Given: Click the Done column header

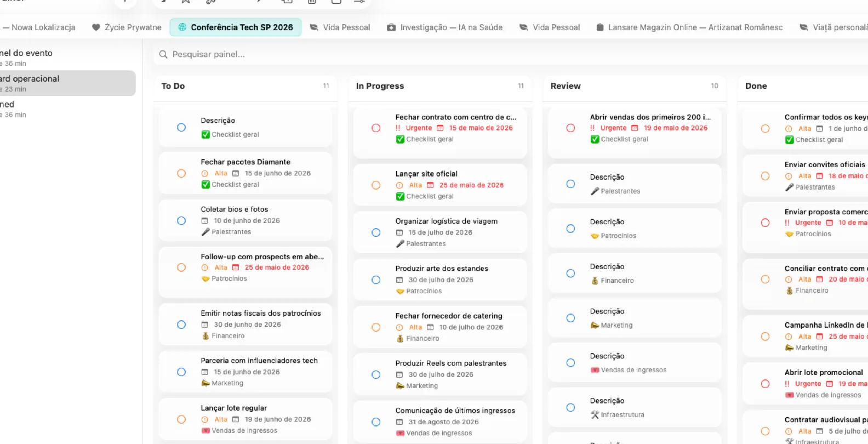Looking at the screenshot, I should point(756,86).
